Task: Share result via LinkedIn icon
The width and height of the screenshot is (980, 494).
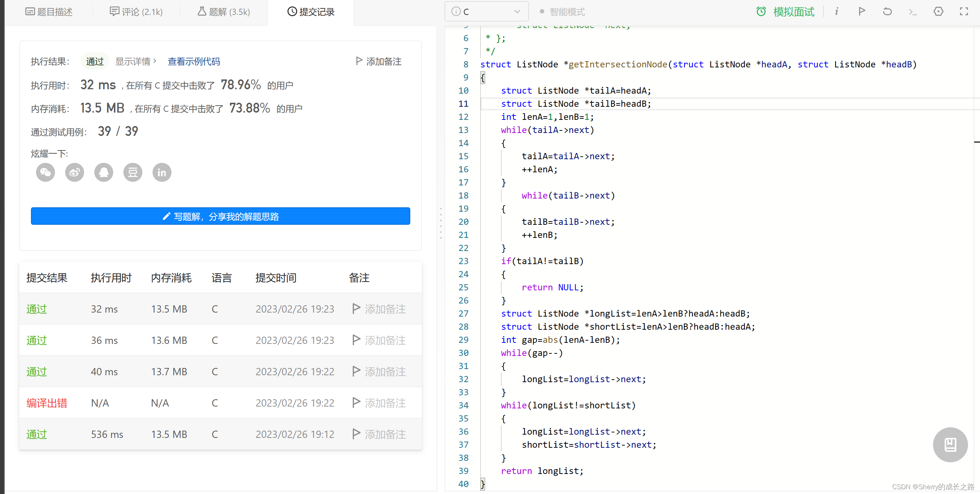Action: [x=162, y=172]
